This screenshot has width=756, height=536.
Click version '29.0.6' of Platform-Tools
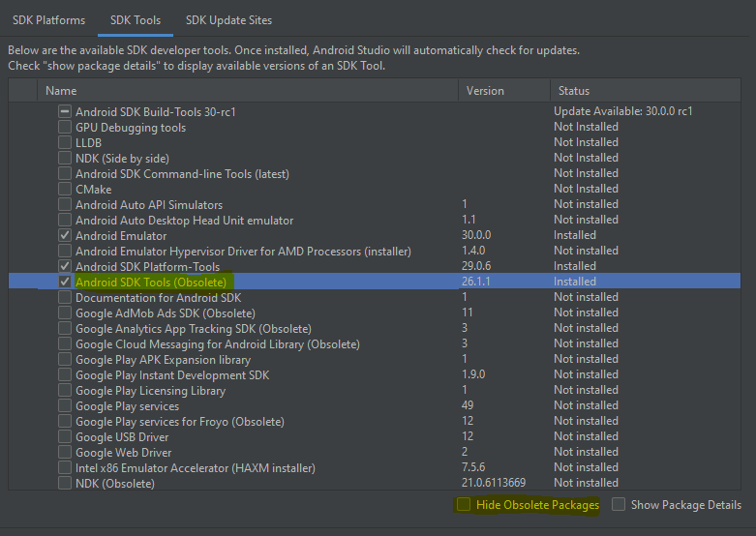[x=476, y=266]
